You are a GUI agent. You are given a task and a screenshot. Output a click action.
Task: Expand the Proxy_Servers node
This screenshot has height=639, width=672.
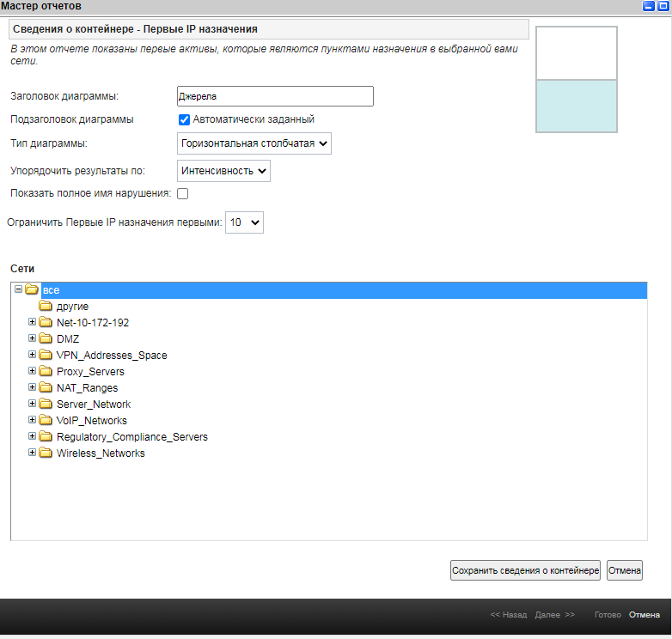[x=32, y=370]
